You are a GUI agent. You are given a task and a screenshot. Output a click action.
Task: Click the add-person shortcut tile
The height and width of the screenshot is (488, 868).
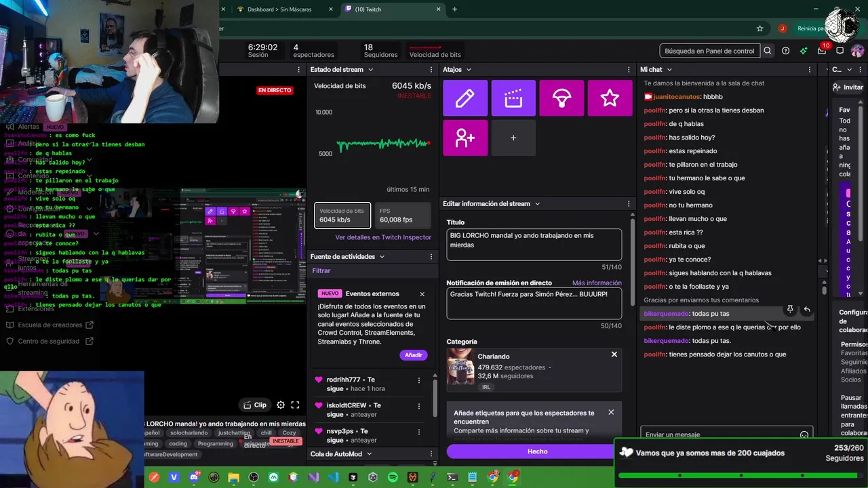point(465,138)
